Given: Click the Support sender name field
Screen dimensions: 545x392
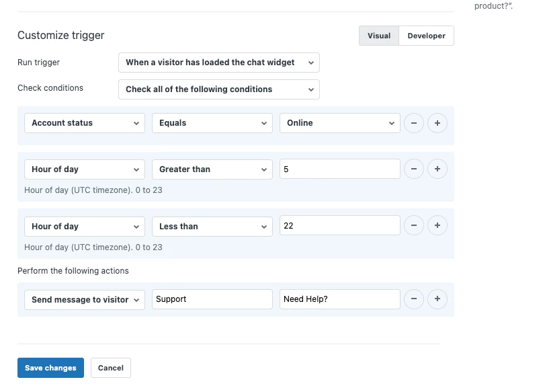Looking at the screenshot, I should [212, 299].
